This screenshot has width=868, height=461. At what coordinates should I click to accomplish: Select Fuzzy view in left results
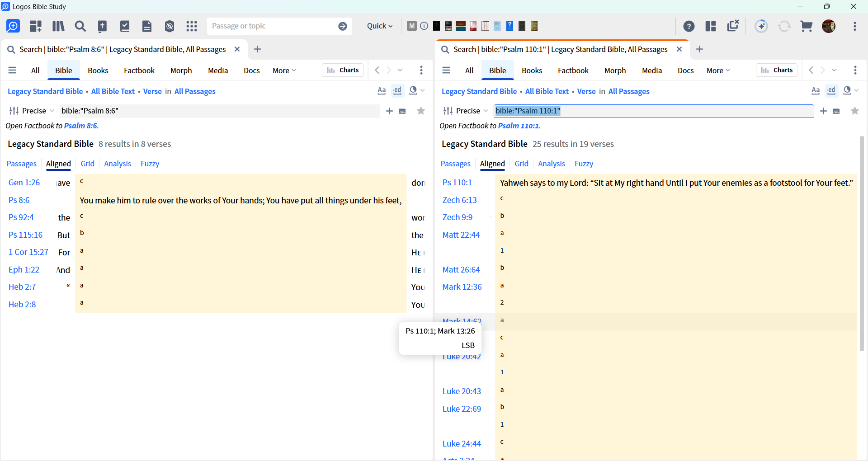click(x=150, y=164)
